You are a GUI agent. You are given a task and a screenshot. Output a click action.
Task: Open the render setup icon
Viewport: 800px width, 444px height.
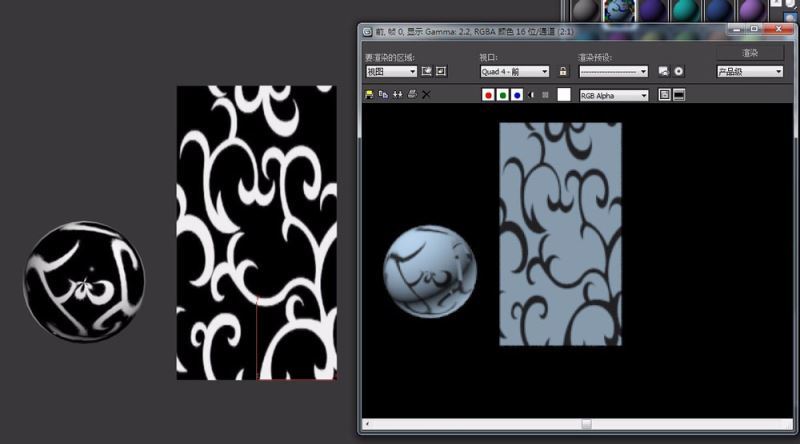663,72
